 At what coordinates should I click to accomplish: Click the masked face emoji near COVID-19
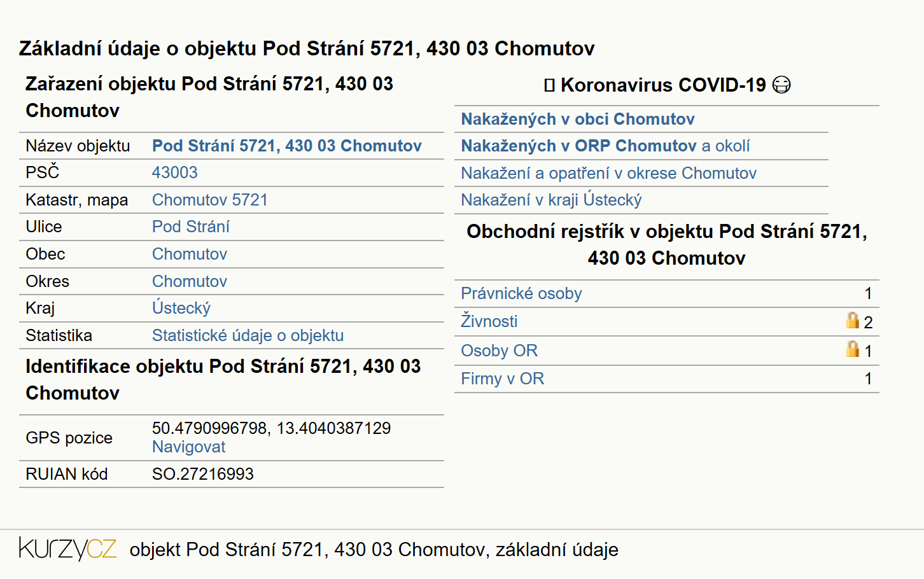point(781,85)
